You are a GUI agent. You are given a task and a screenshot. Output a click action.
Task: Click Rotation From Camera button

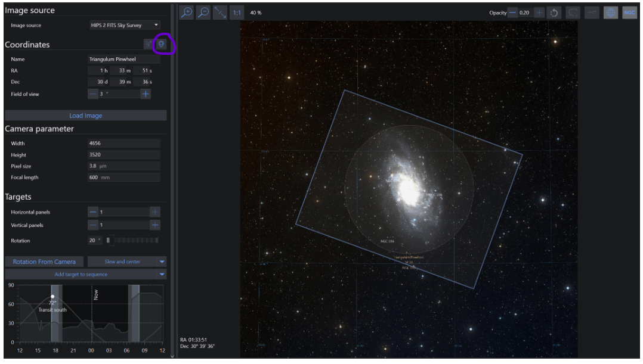click(44, 262)
